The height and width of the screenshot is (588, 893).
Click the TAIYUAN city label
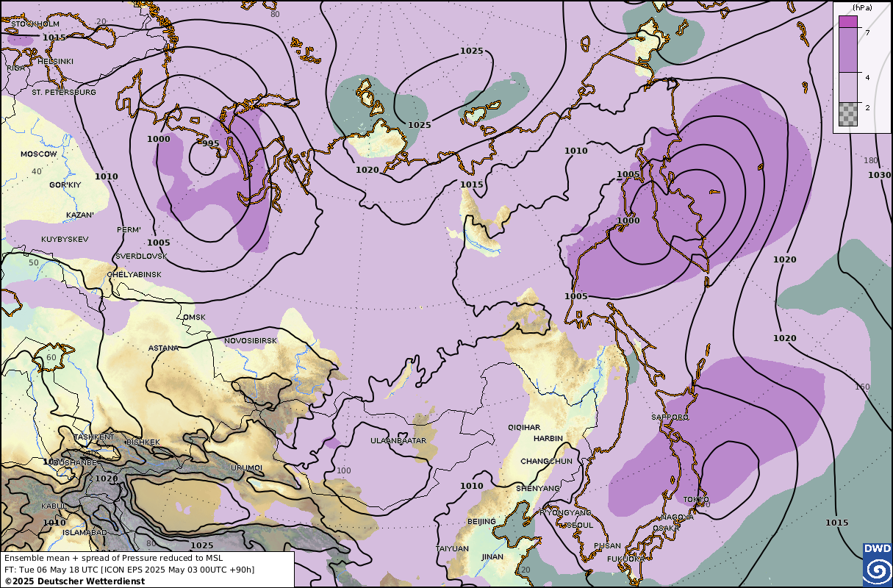(x=452, y=548)
